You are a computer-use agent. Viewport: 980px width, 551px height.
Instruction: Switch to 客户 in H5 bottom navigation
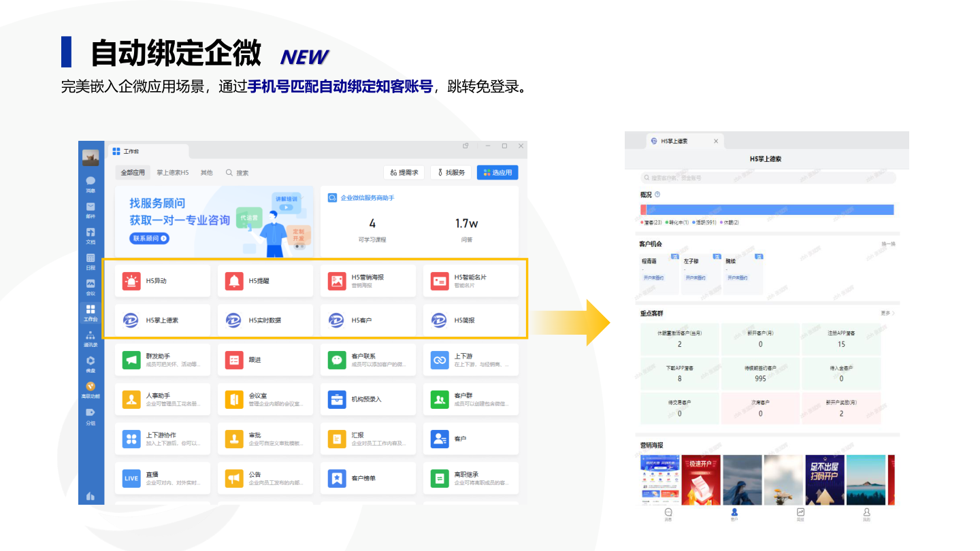734,514
